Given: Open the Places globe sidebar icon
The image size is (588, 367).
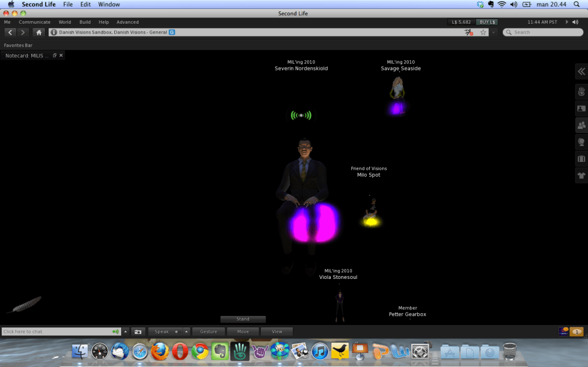Looking at the screenshot, I should (581, 142).
